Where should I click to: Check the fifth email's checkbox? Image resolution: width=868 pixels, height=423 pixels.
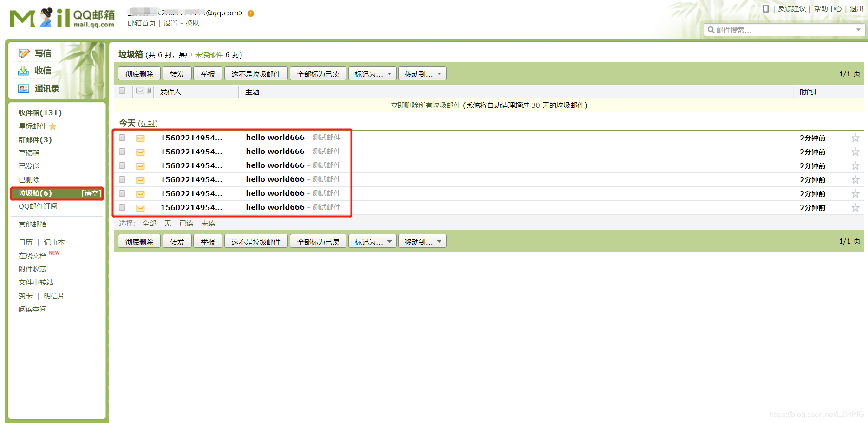[122, 193]
